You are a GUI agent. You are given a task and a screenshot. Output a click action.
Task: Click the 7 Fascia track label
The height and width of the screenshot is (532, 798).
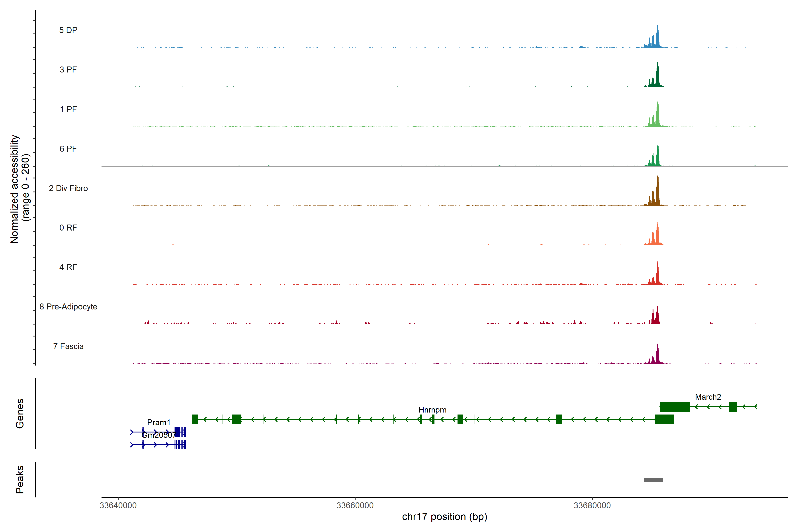click(68, 346)
